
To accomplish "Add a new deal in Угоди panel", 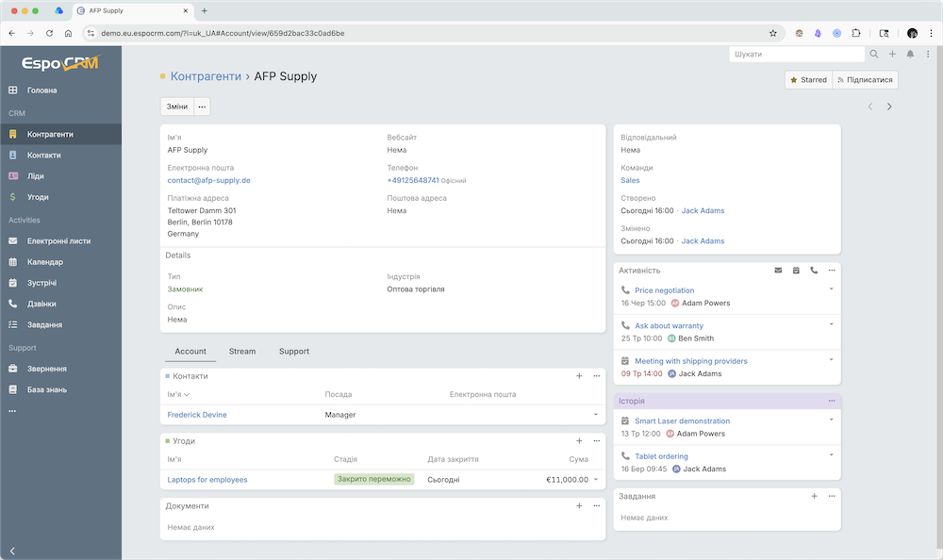I will (579, 441).
